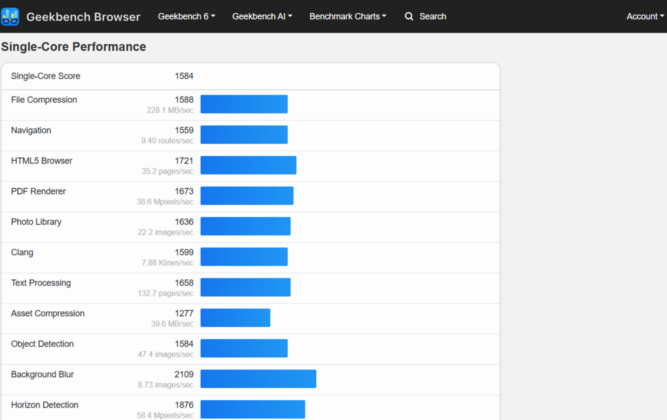Viewport: 667px width, 420px height.
Task: Click the 38.6 Mpixels/sec value
Action: coord(165,202)
